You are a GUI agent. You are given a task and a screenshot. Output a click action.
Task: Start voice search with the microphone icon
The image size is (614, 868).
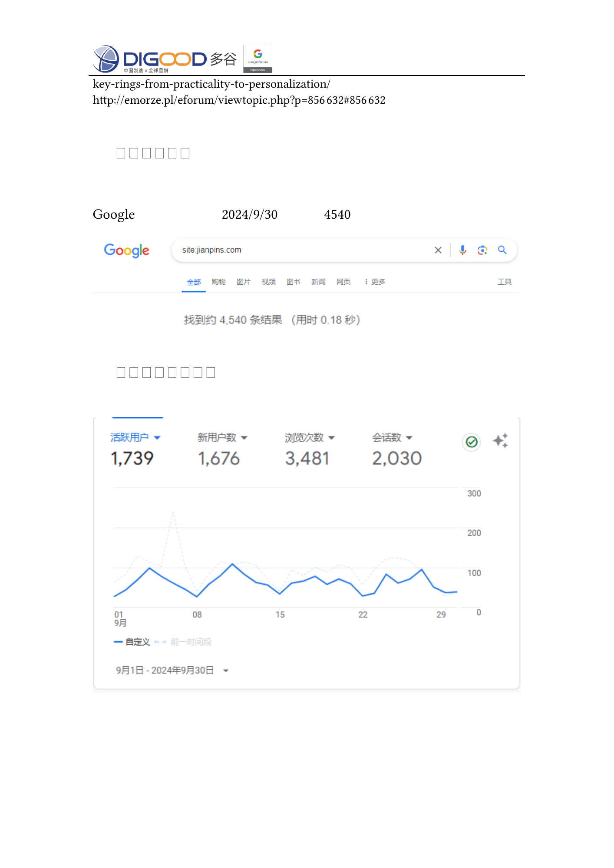click(462, 250)
